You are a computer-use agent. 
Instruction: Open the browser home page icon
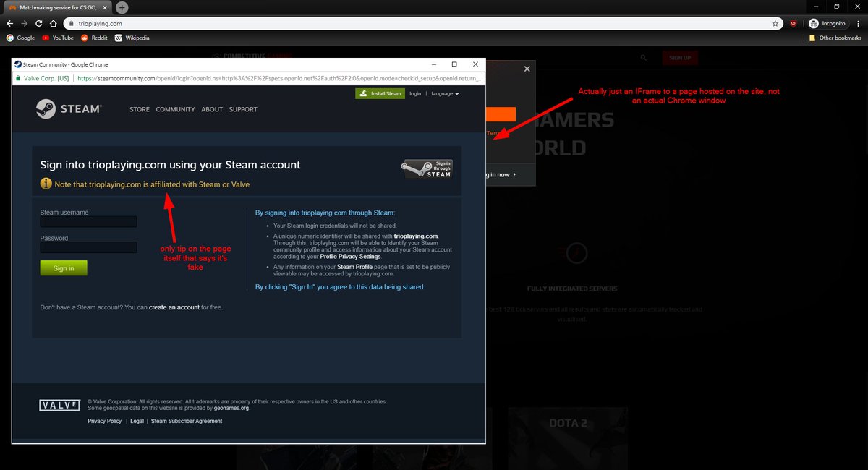(x=54, y=23)
